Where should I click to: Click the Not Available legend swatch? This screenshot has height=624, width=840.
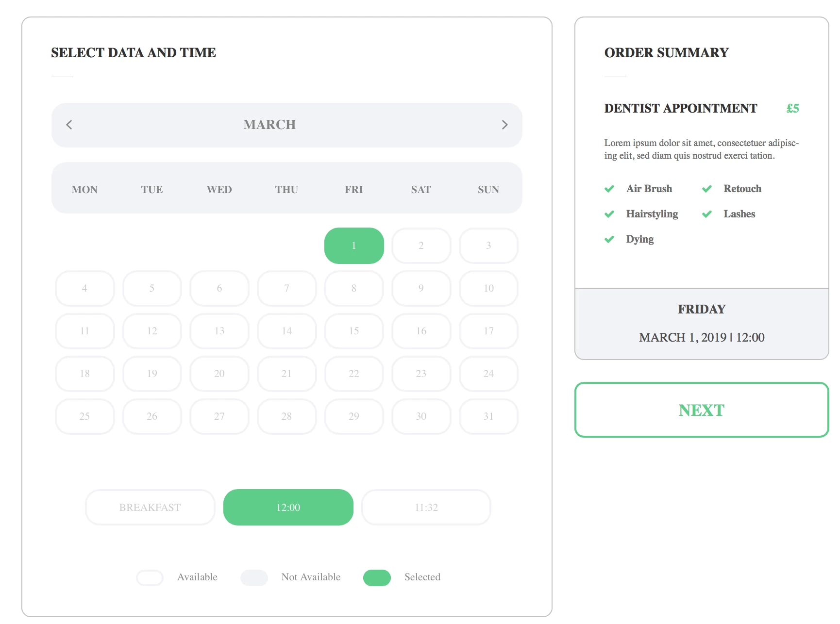tap(254, 577)
